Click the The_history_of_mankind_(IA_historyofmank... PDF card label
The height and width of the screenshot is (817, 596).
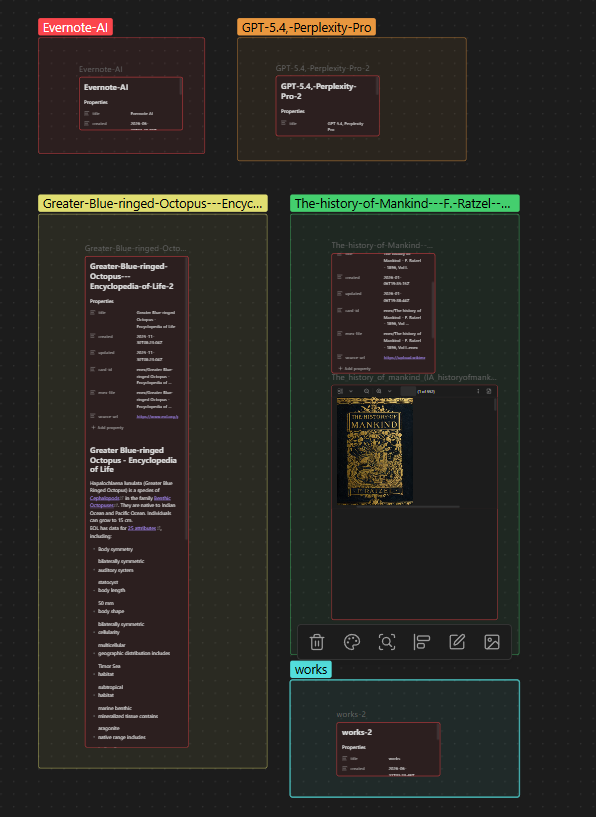pyautogui.click(x=414, y=377)
